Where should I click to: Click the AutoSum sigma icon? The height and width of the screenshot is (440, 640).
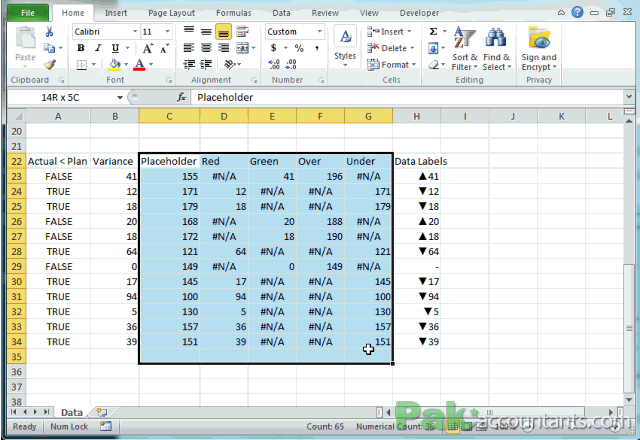tap(433, 31)
